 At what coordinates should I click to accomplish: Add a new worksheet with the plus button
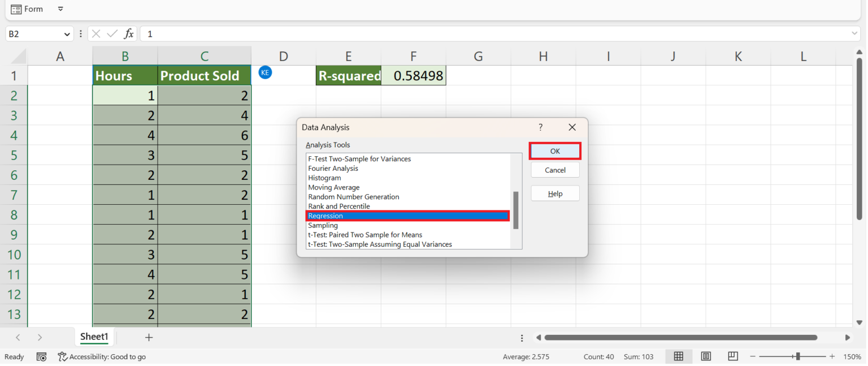(x=149, y=337)
